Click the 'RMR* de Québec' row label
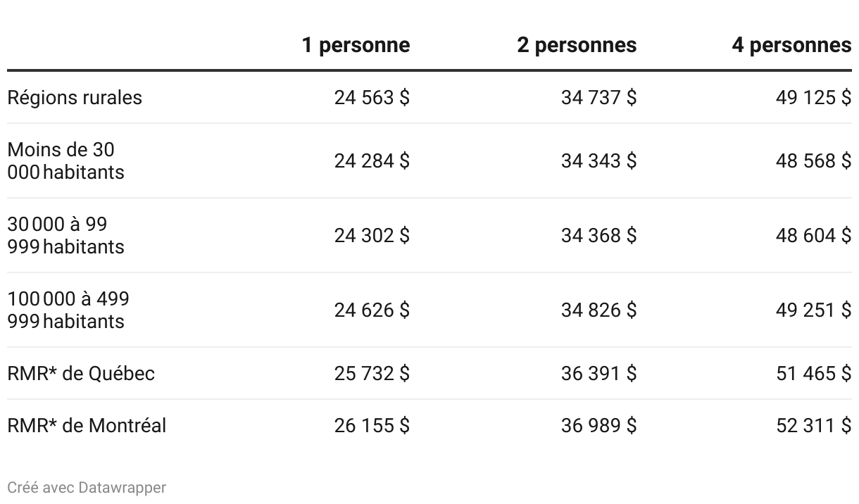The height and width of the screenshot is (504, 859). coord(81,374)
